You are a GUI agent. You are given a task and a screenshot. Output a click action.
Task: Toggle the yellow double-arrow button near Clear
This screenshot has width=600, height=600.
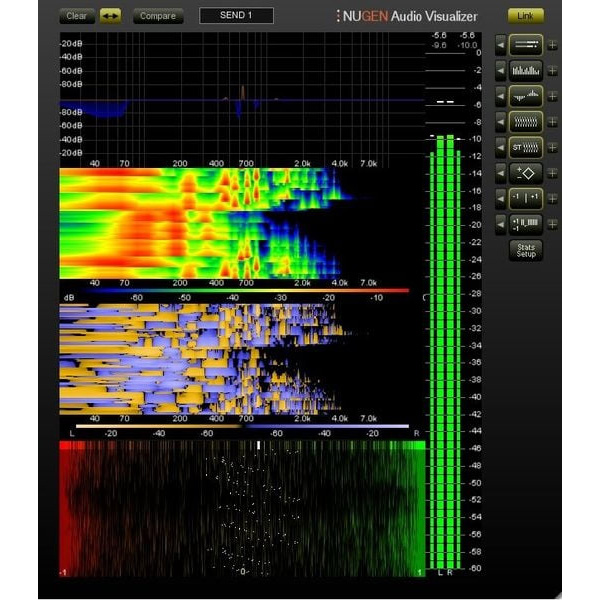click(x=111, y=16)
